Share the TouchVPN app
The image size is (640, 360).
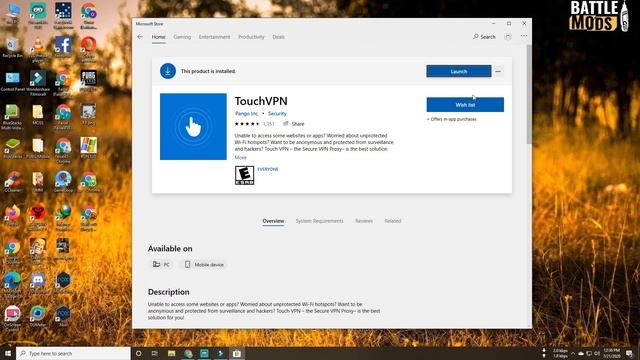tap(294, 124)
